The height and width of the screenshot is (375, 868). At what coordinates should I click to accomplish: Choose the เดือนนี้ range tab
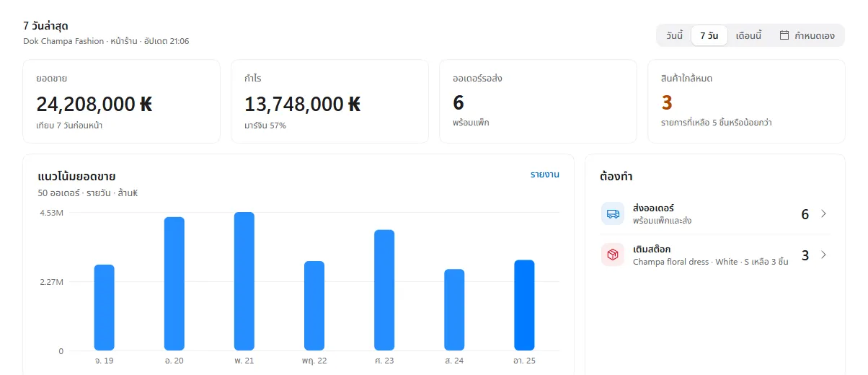tap(748, 35)
